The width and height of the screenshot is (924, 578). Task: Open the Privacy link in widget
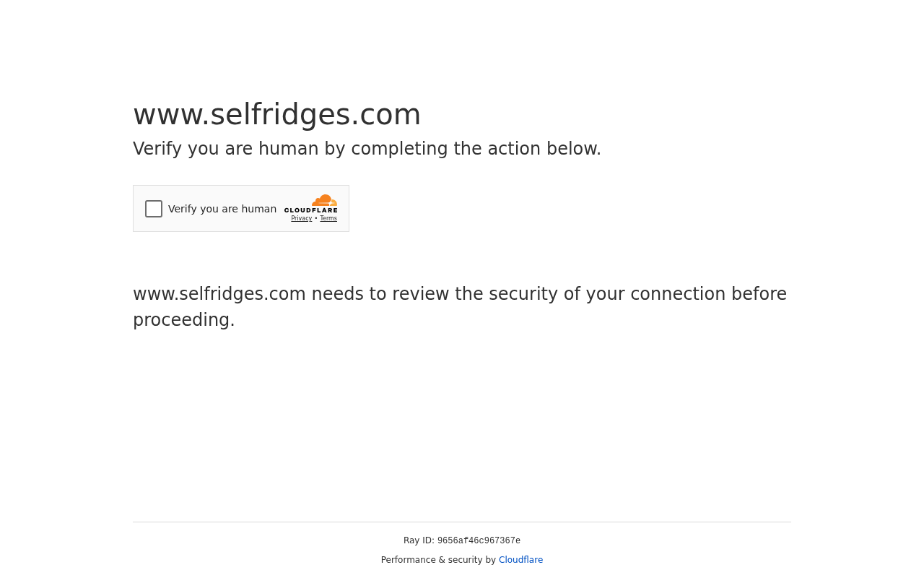point(302,218)
